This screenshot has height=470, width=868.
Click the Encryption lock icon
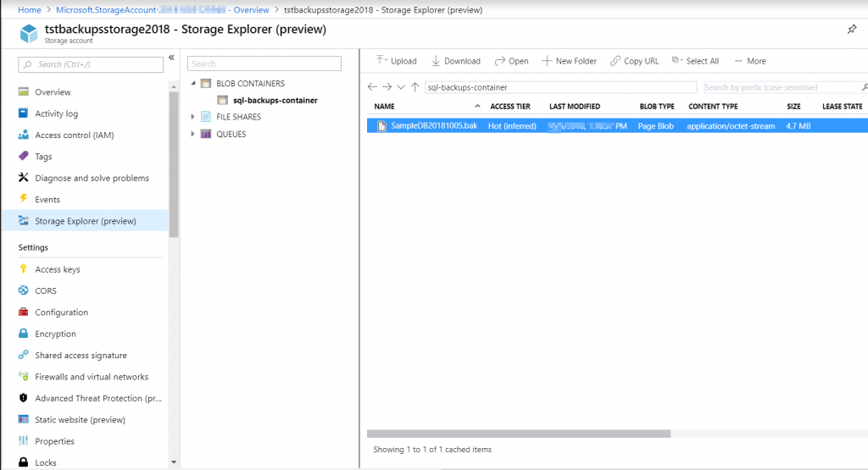click(x=23, y=334)
